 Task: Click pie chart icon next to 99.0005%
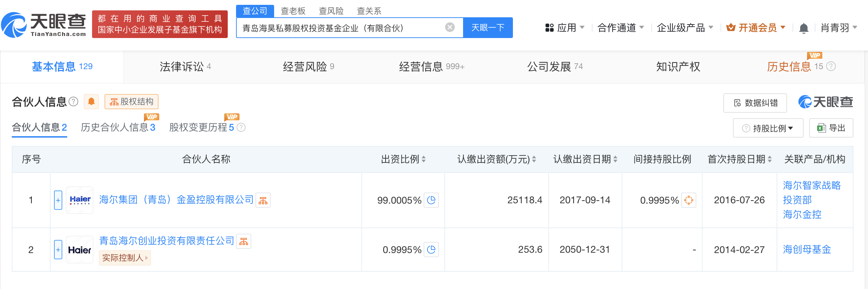pyautogui.click(x=431, y=200)
